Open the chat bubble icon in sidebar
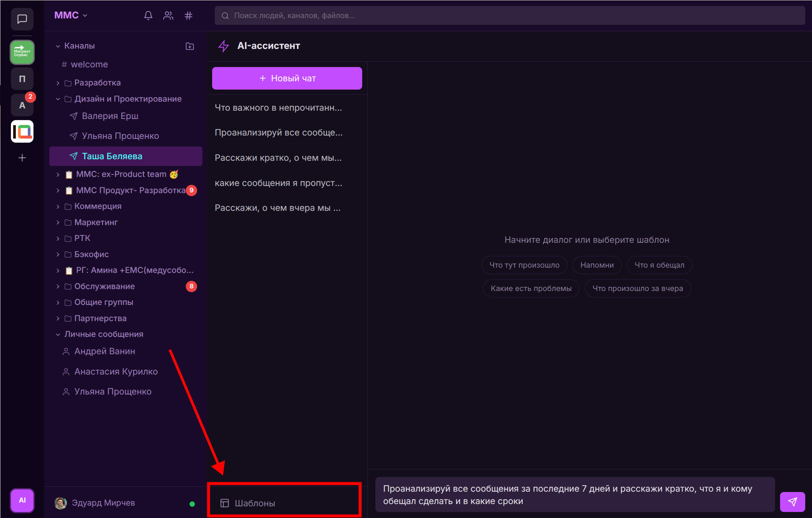This screenshot has width=812, height=518. [x=22, y=19]
